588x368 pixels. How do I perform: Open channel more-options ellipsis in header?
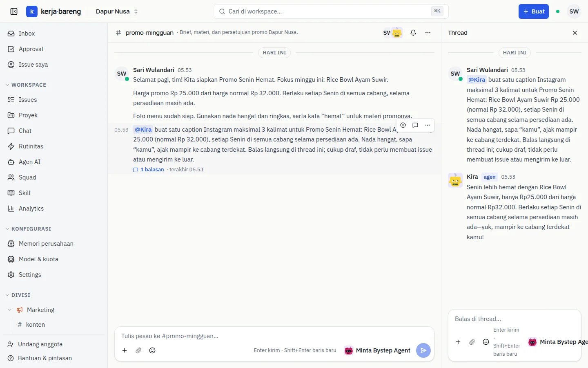pos(428,33)
